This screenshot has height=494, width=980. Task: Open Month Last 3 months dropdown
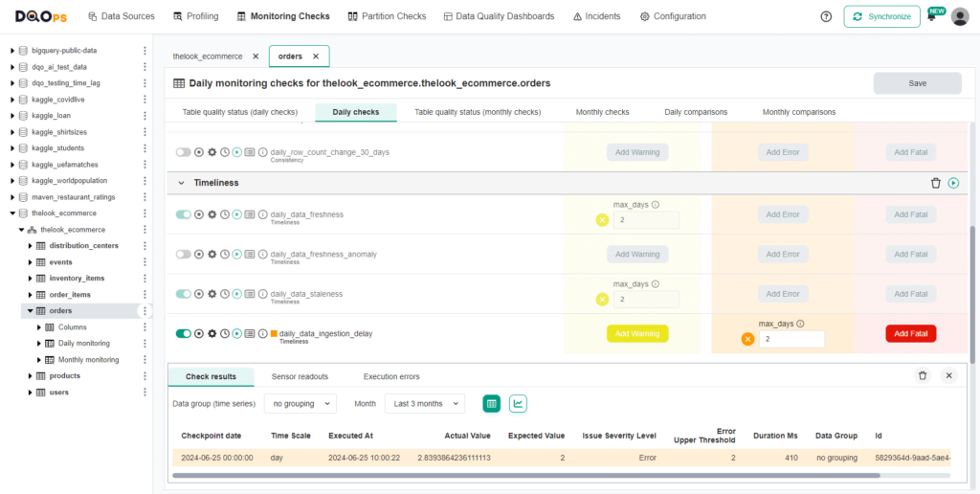425,404
